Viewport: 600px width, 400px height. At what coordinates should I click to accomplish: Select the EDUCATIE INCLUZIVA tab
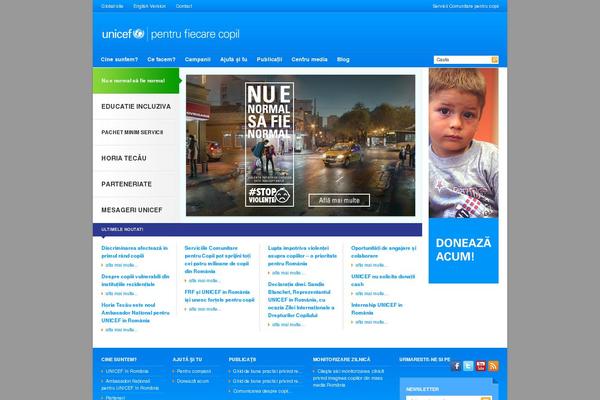click(136, 106)
